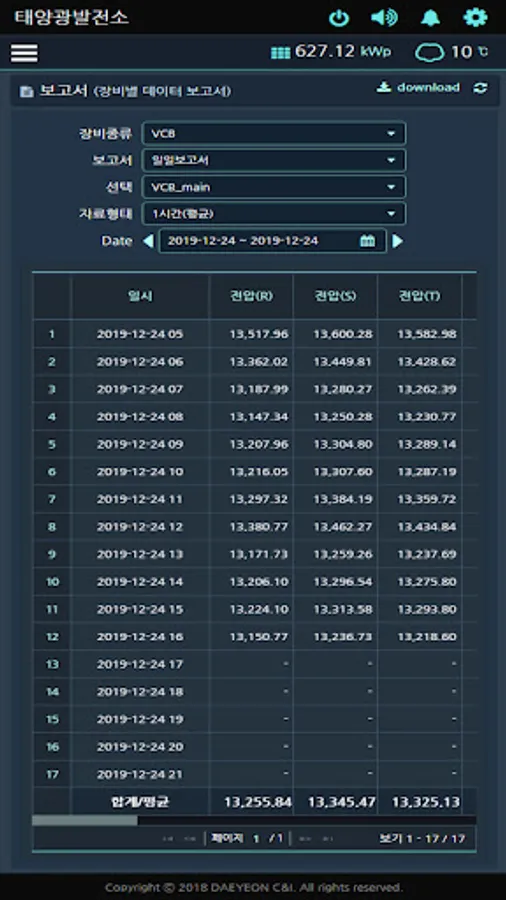Click the download link
The height and width of the screenshot is (900, 506).
pyautogui.click(x=418, y=87)
